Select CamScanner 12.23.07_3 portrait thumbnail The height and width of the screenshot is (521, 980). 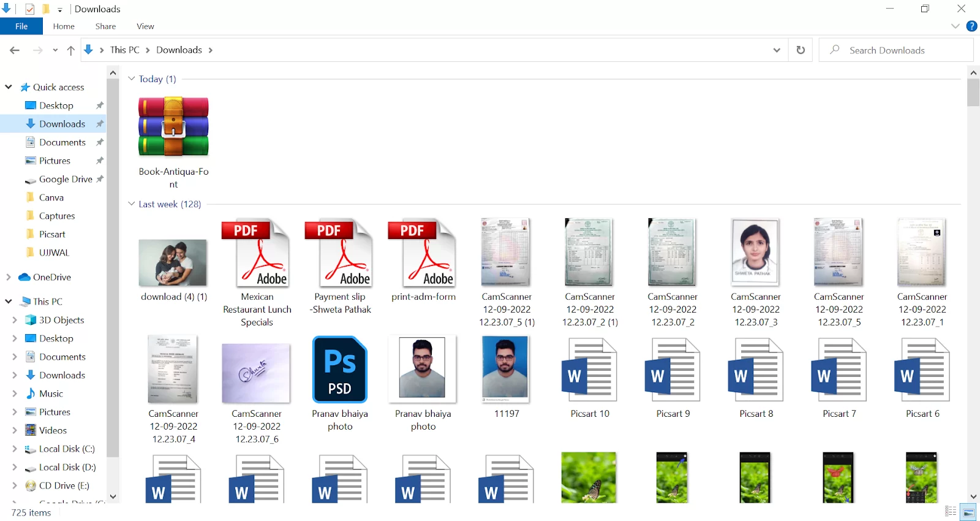tap(755, 253)
